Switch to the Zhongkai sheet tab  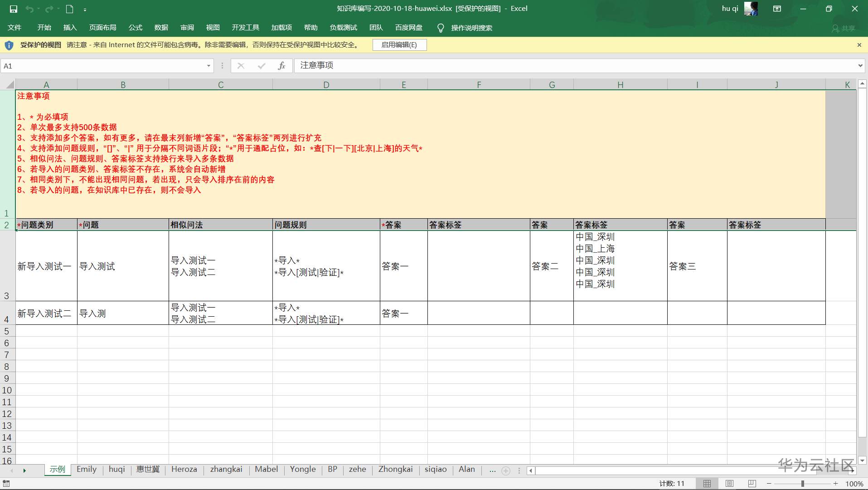[396, 469]
